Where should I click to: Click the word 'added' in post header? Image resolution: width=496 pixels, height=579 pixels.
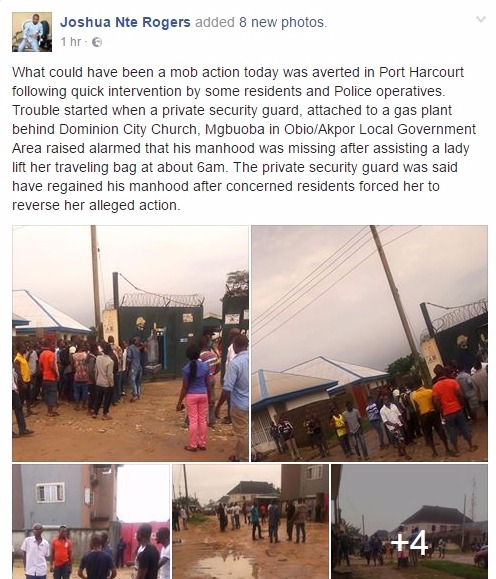215,22
